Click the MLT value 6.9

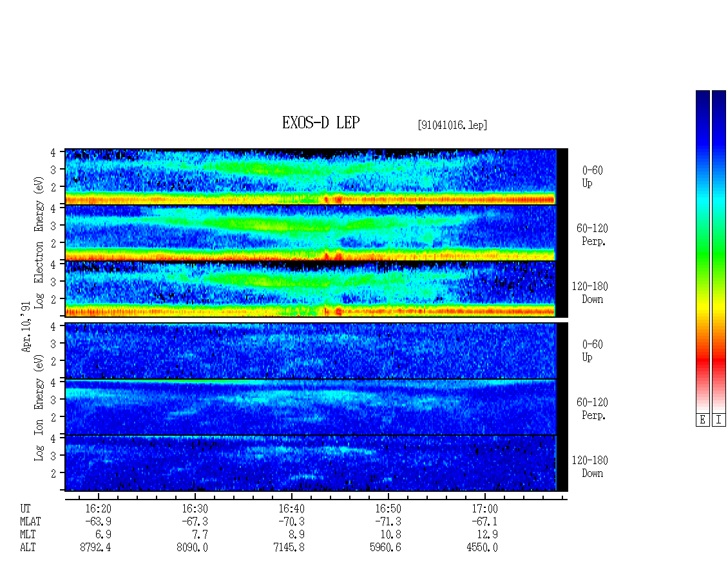click(103, 535)
